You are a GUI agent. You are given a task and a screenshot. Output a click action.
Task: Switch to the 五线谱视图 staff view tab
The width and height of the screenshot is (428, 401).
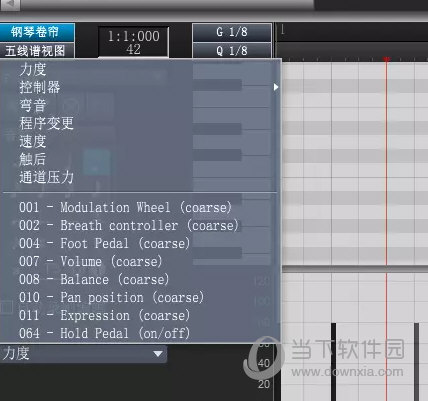point(37,51)
